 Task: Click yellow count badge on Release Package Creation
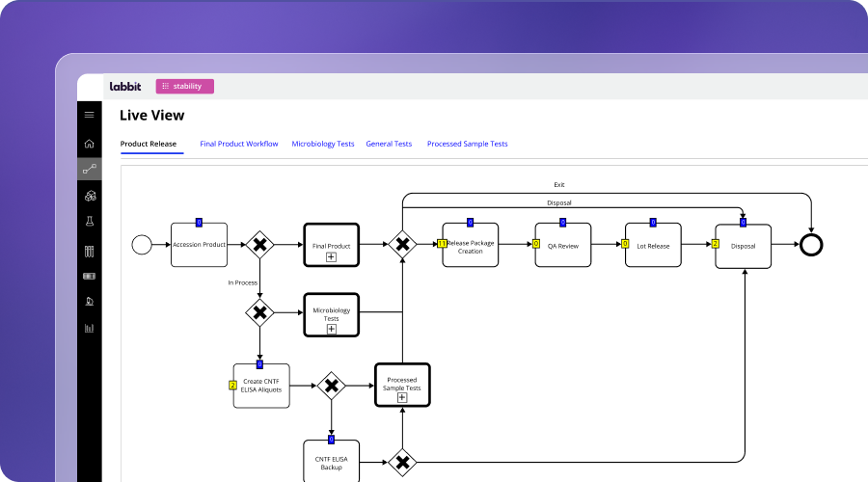(442, 244)
